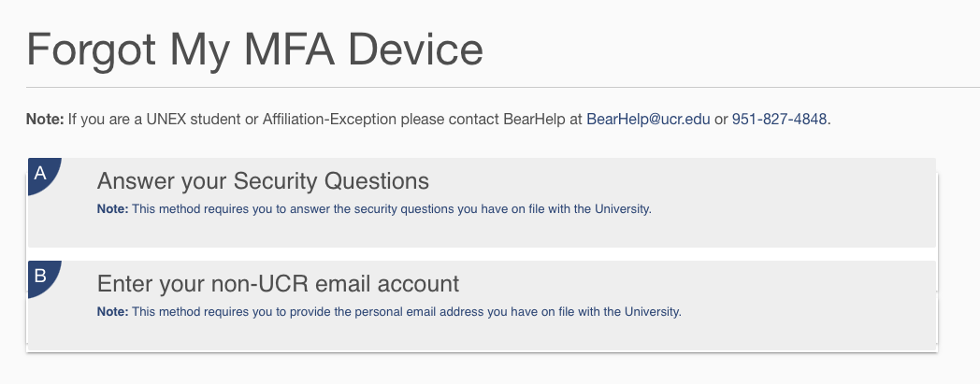Expand the Answer your Security Questions option
The width and height of the screenshot is (980, 384).
(x=263, y=180)
